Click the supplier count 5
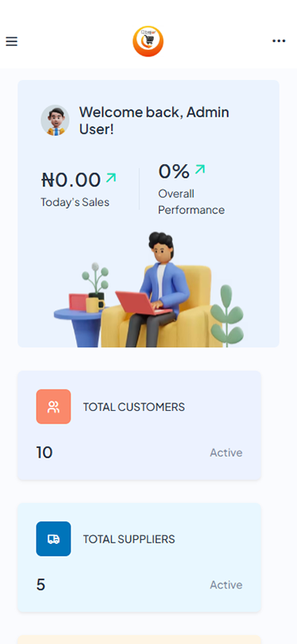The image size is (297, 644). tap(40, 585)
